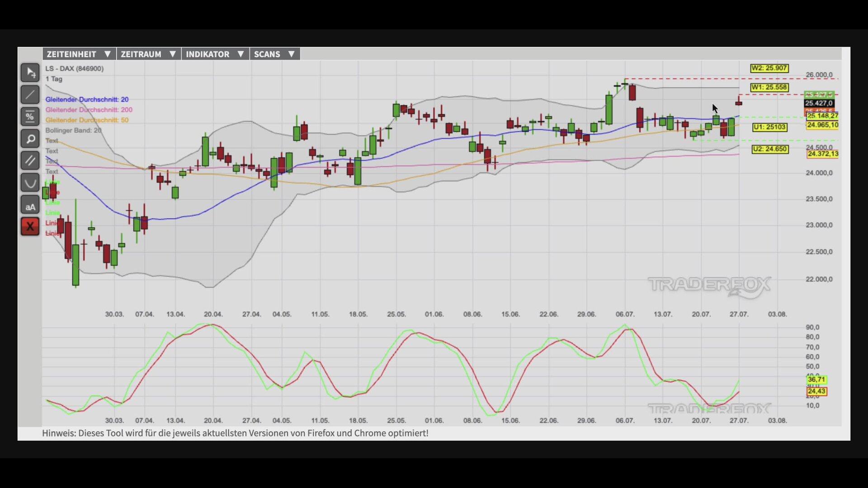
Task: Activate the percent measurement tool
Action: click(30, 117)
